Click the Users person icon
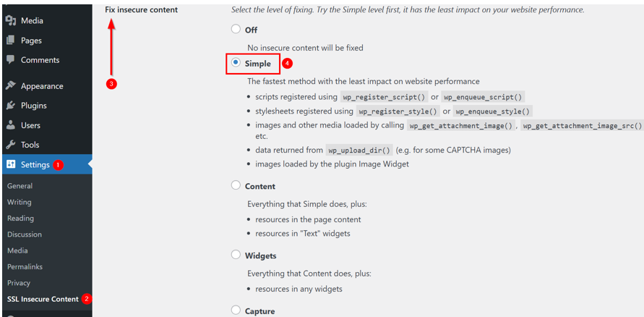644x317 pixels. 11,125
